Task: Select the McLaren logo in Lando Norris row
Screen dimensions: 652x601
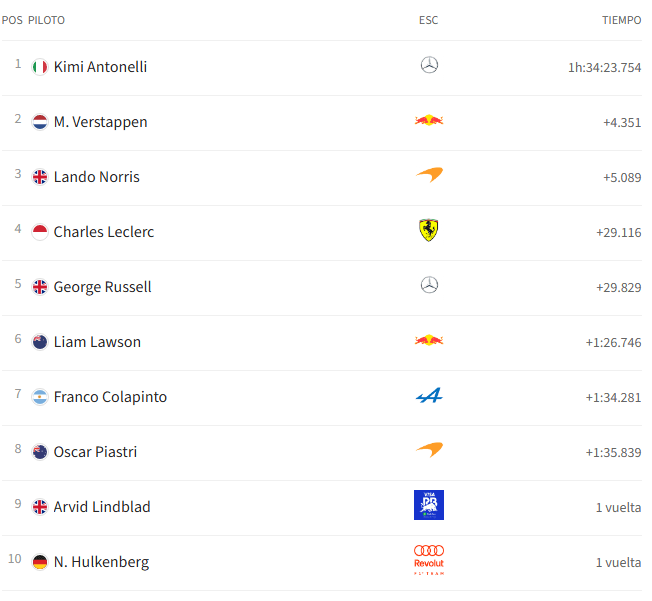Action: (429, 175)
